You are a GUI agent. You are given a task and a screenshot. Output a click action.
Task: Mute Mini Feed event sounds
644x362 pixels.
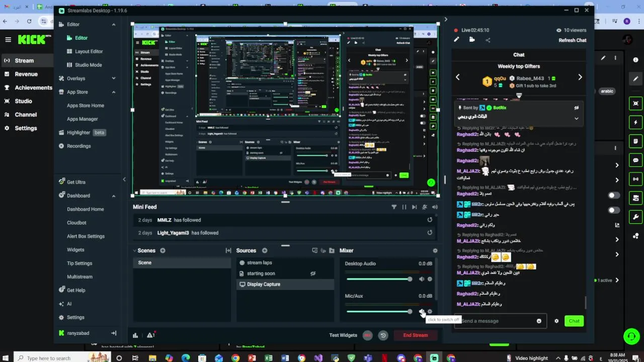(425, 207)
